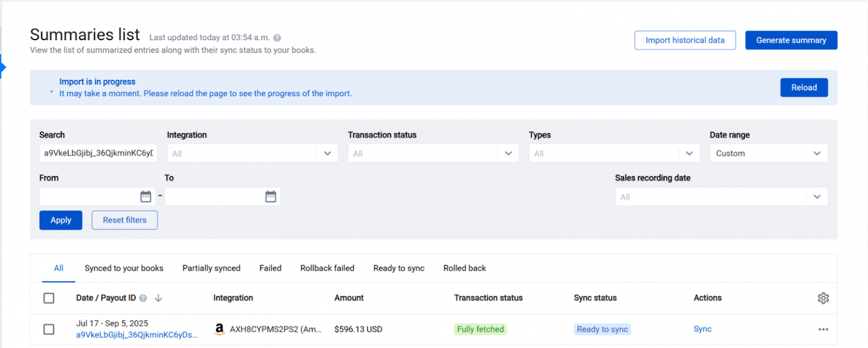Viewport: 868px width, 348px height.
Task: Open the To date calendar picker
Action: [x=270, y=196]
